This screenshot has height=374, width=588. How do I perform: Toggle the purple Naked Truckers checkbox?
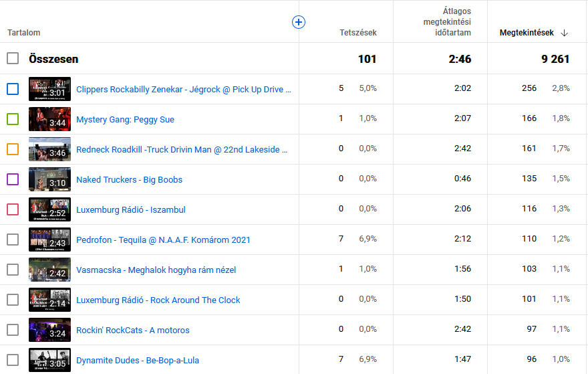[x=13, y=179]
